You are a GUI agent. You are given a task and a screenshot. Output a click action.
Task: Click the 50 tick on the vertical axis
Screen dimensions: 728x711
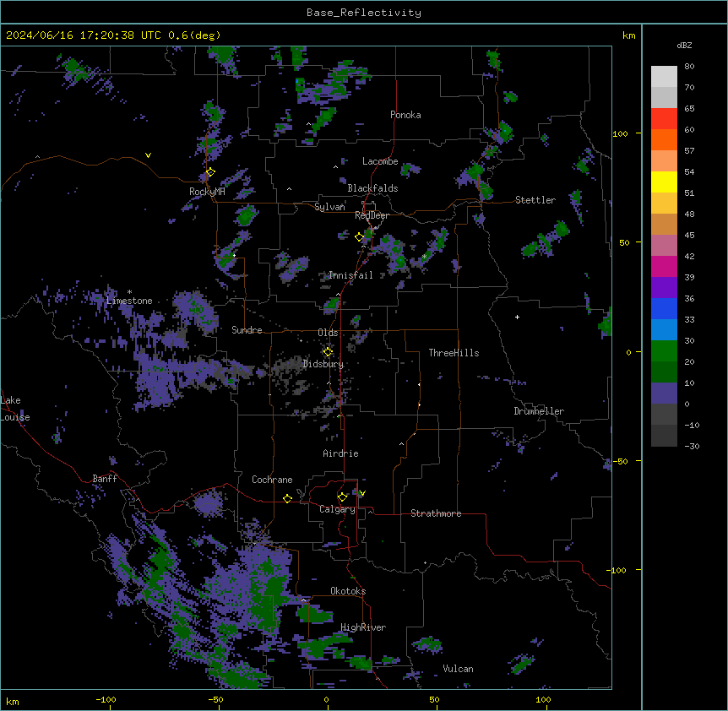624,242
